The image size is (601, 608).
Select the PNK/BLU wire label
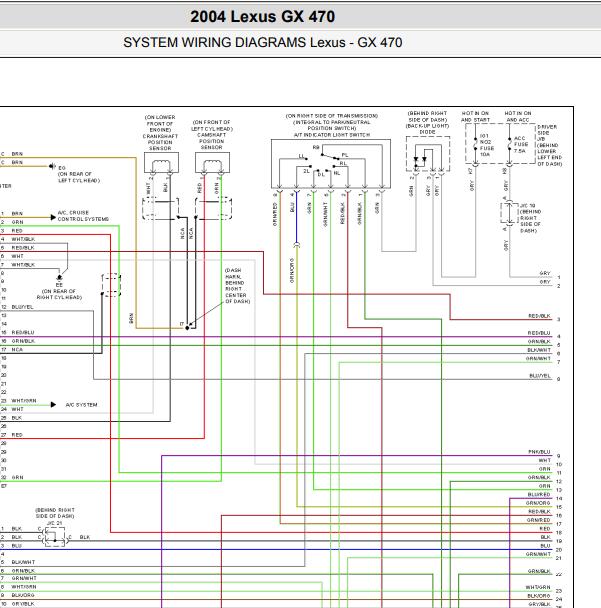point(539,452)
